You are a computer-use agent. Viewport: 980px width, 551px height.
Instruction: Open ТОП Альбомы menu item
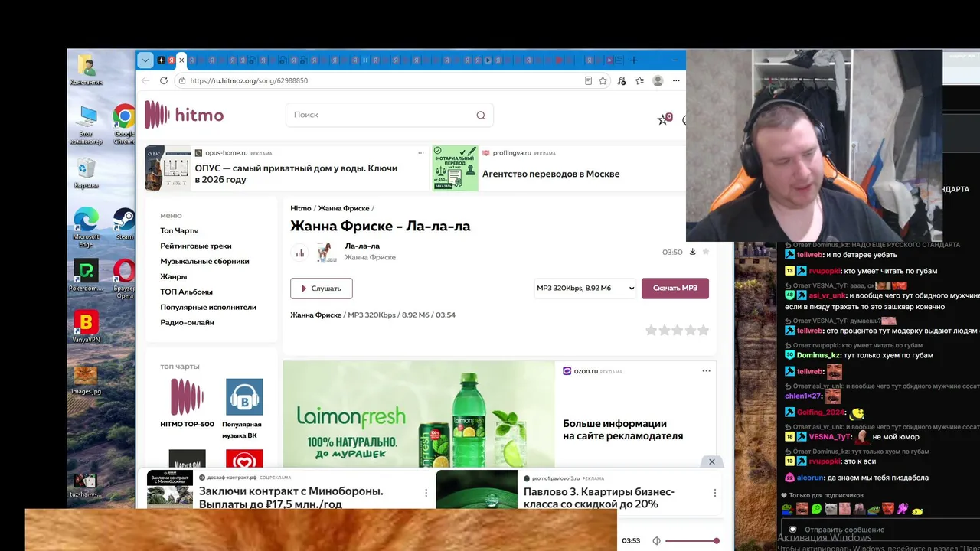pyautogui.click(x=186, y=292)
